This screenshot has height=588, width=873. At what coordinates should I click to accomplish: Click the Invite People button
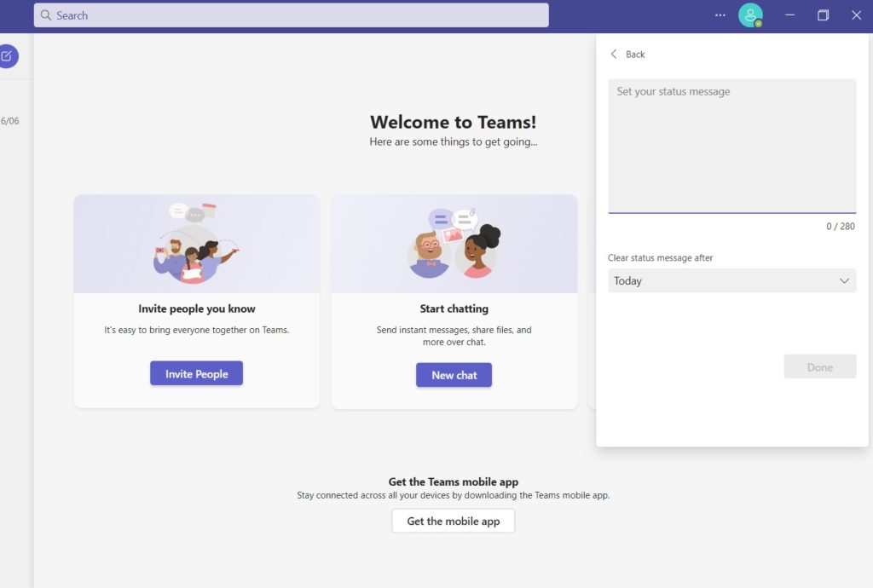[196, 373]
